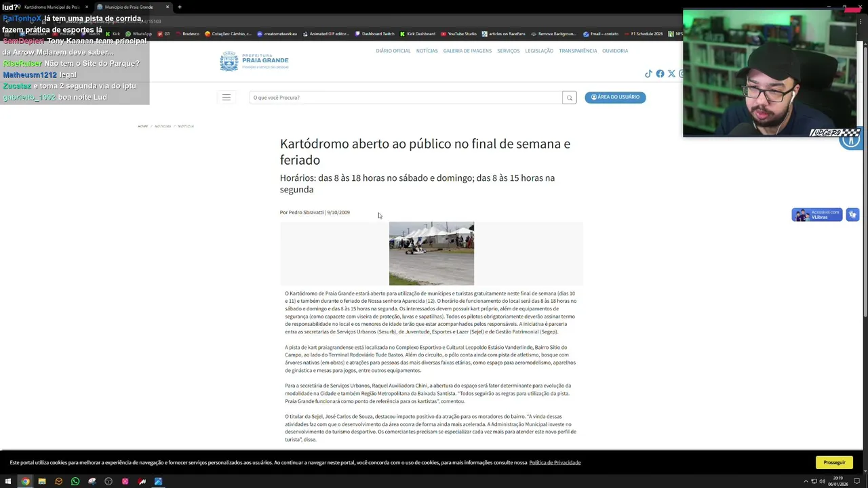
Task: Open Galeria de Imagens menu item
Action: (x=467, y=51)
